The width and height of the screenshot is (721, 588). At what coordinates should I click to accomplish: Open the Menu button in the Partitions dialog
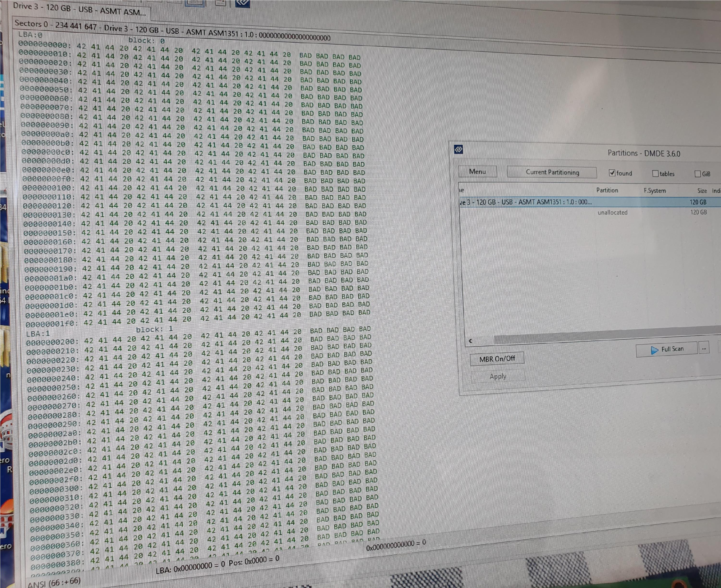pyautogui.click(x=477, y=172)
